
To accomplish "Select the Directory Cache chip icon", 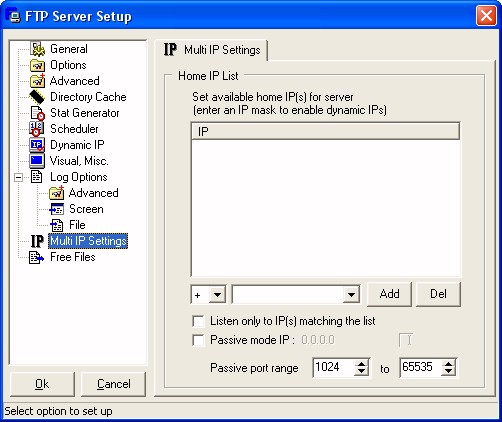I will [x=37, y=97].
